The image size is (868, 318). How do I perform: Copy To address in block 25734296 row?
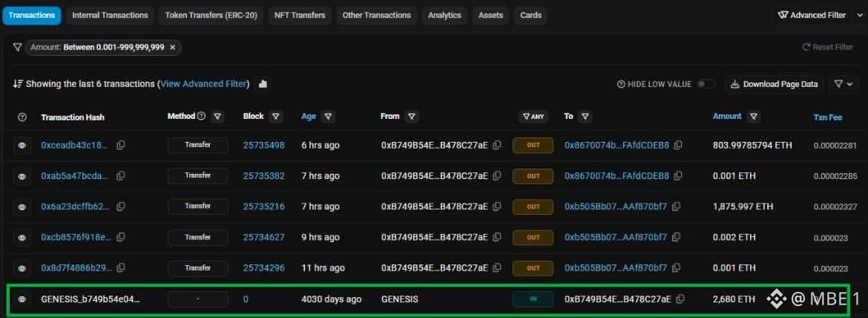677,267
